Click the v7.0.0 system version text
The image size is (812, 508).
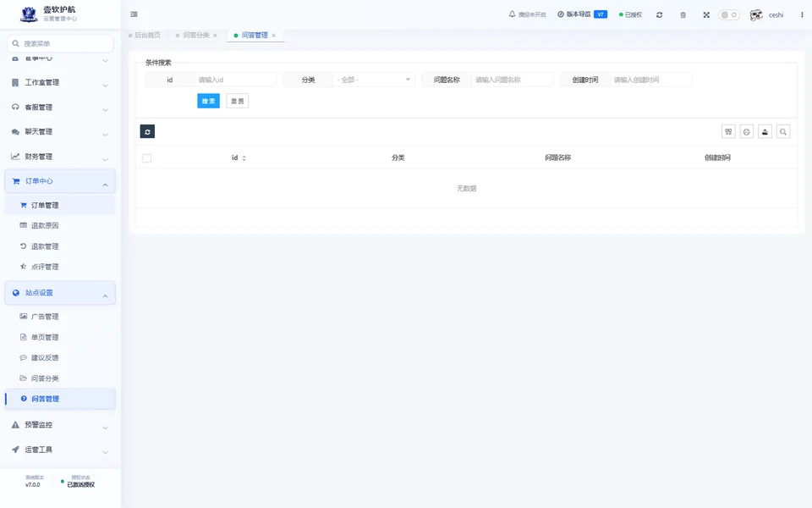point(33,484)
